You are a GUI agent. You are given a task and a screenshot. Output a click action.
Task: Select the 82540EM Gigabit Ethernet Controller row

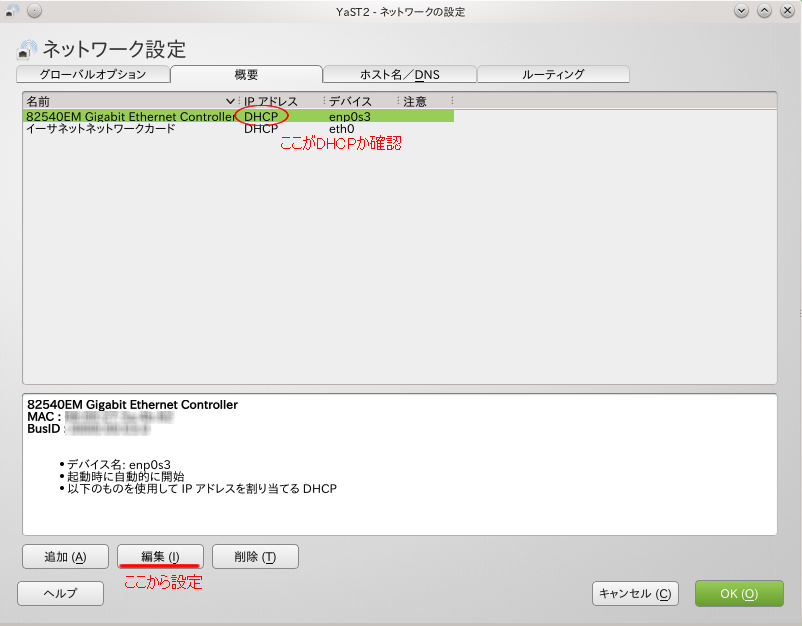click(130, 116)
